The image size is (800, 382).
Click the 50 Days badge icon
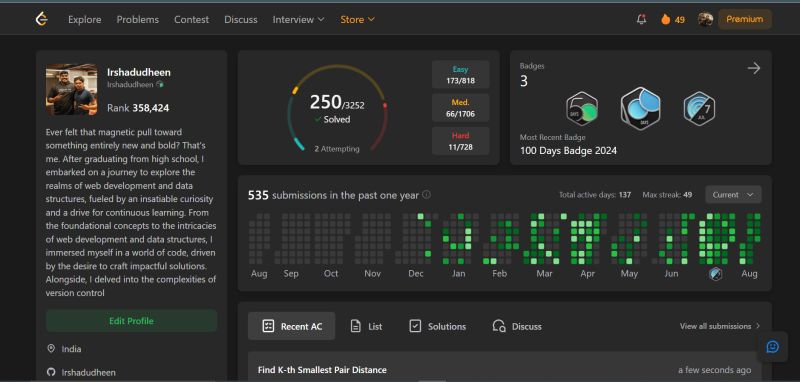[x=582, y=109]
